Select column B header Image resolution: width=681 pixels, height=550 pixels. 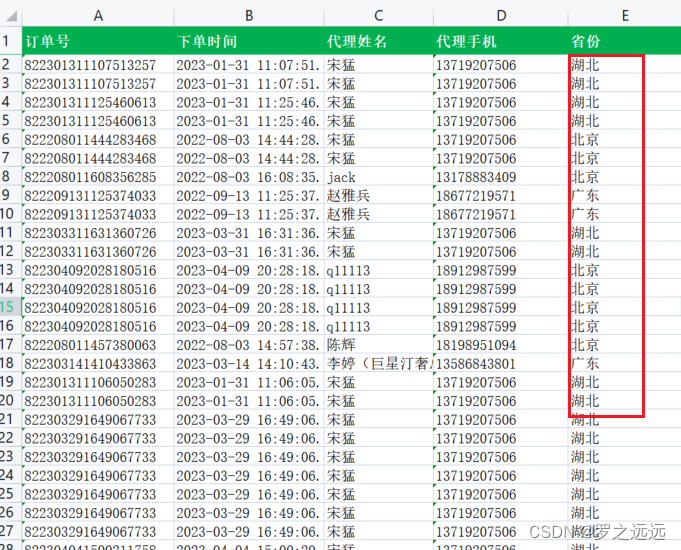249,16
